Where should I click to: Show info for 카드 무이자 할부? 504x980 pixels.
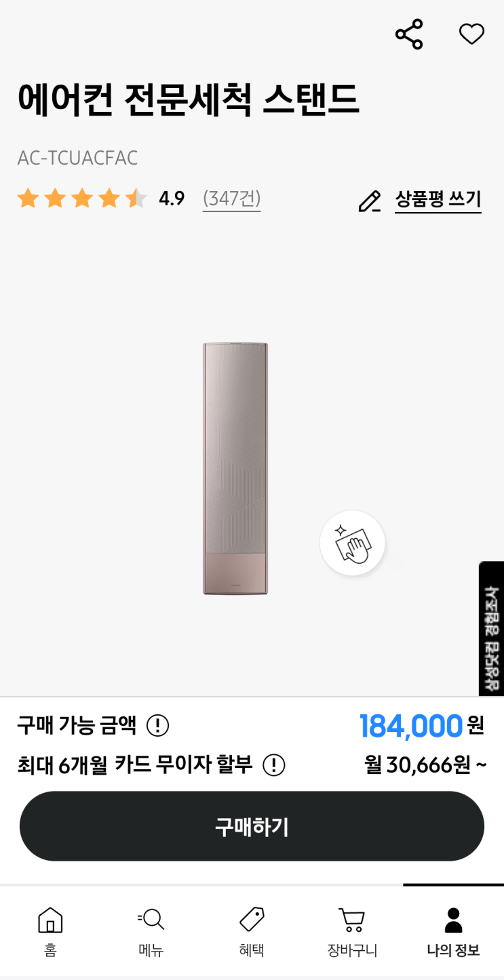click(274, 765)
